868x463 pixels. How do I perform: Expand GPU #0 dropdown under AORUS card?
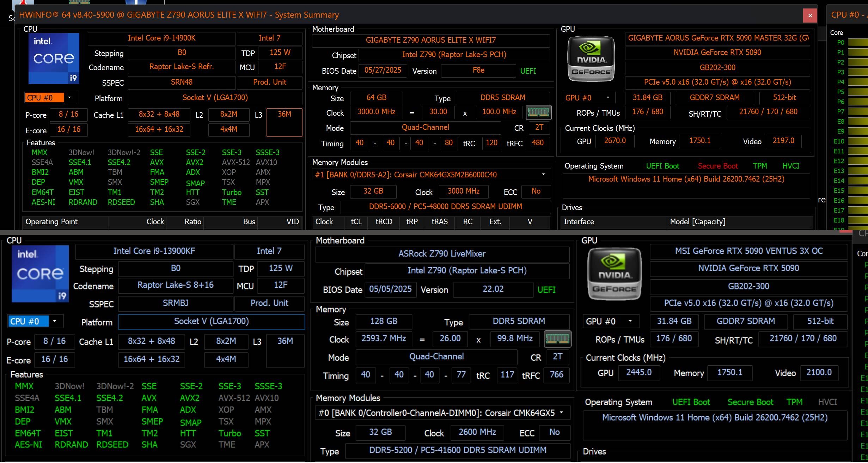tap(608, 98)
